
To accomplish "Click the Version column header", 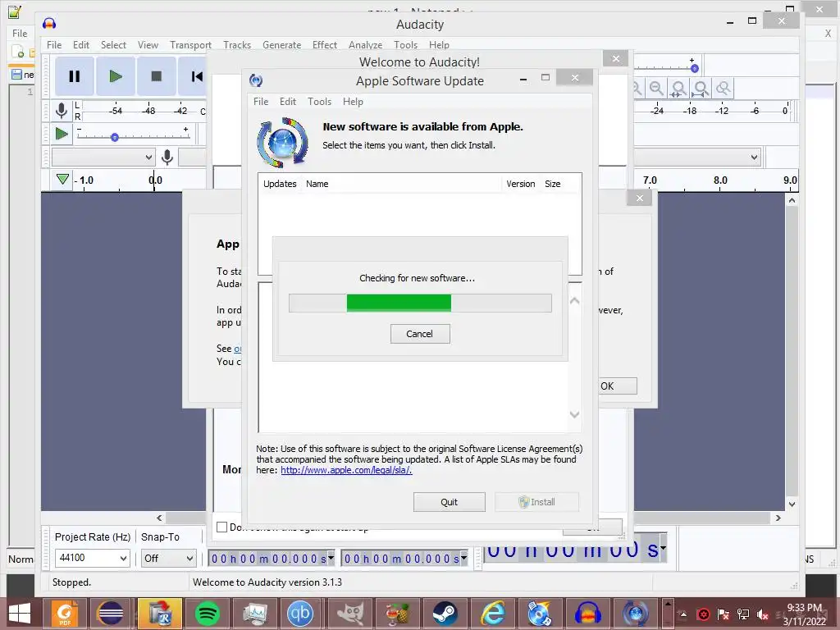I will click(520, 184).
